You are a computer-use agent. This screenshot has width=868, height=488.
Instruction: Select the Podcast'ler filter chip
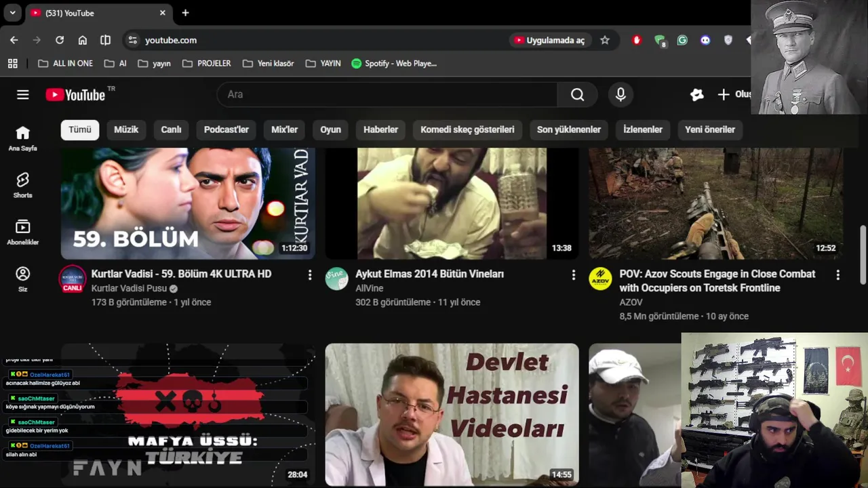click(226, 129)
